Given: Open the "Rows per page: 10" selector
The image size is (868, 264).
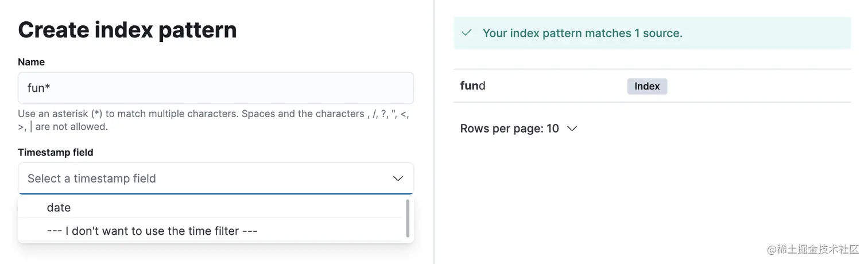Looking at the screenshot, I should 510,129.
